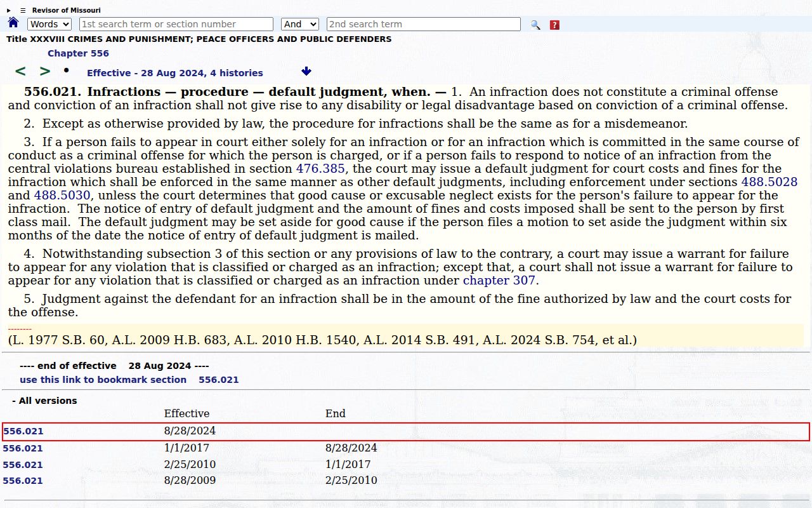Click the legislative history line starting L. 1977
This screenshot has width=812, height=508.
coord(322,340)
